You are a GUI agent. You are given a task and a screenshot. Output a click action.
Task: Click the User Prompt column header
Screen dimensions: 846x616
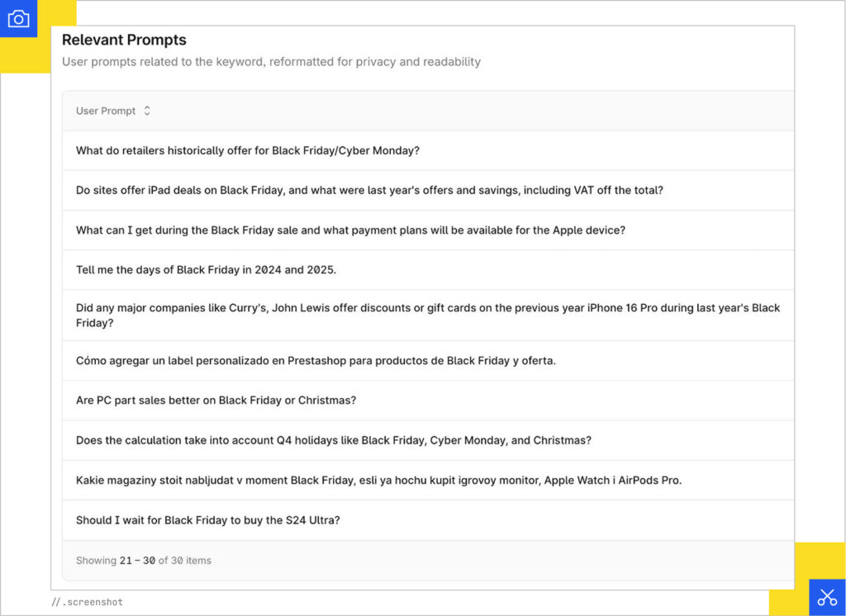pos(106,111)
